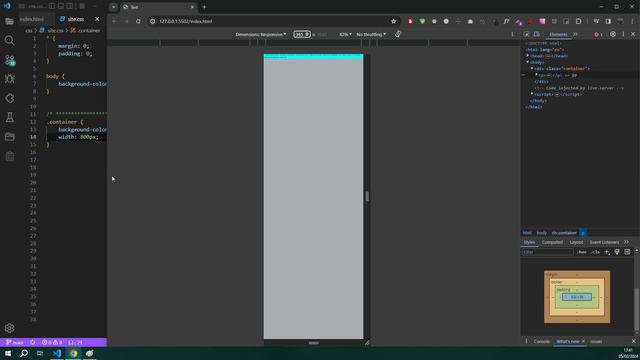The image size is (640, 360).
Task: Open console drawer three-dot menu
Action: pos(526,341)
